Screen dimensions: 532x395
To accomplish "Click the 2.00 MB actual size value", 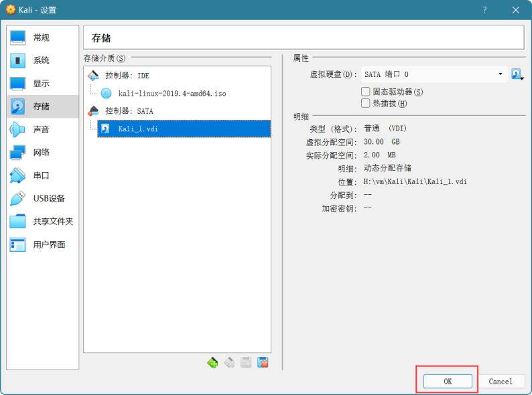I will coord(380,155).
